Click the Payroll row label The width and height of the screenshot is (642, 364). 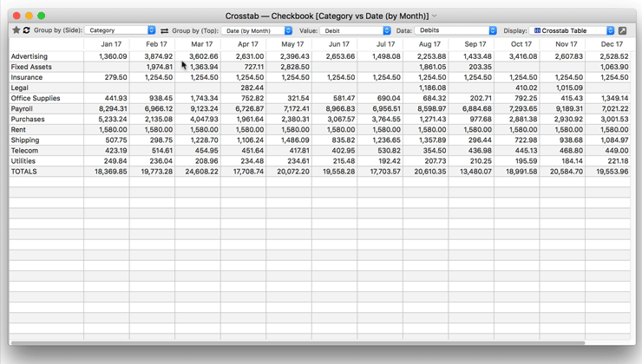tap(22, 109)
